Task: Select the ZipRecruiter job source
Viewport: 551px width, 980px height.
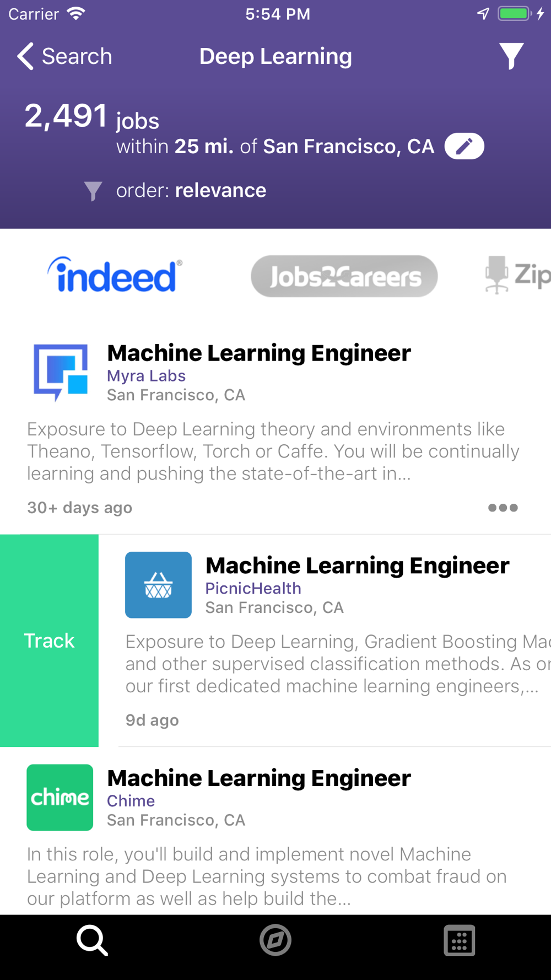Action: click(x=517, y=275)
